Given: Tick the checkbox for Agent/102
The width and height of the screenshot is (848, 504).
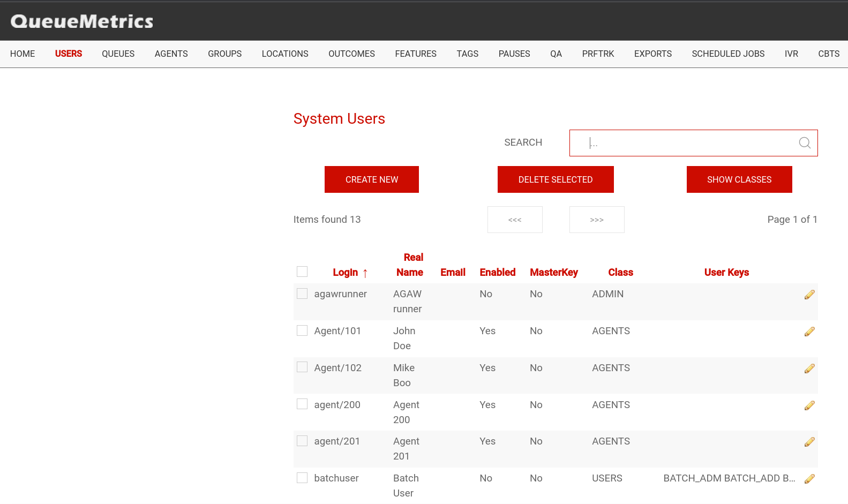Looking at the screenshot, I should (x=302, y=367).
